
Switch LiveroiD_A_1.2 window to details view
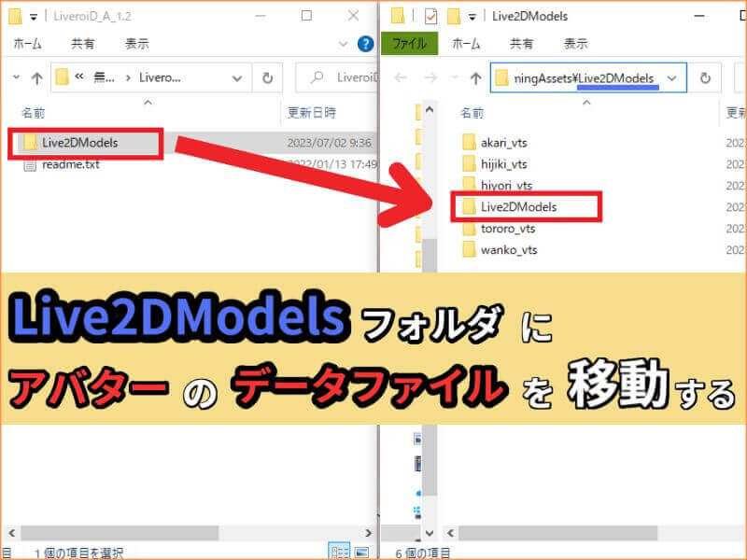pos(339,552)
